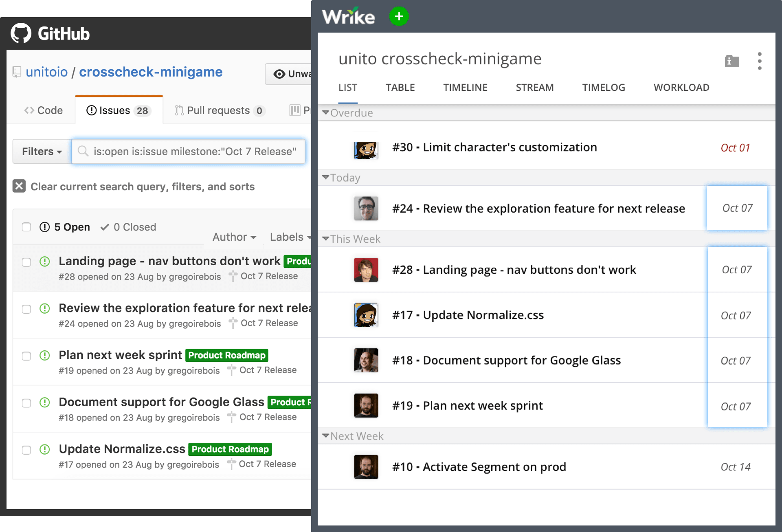782x532 pixels.
Task: Click assignee avatar on Wrike task #17
Action: point(366,315)
